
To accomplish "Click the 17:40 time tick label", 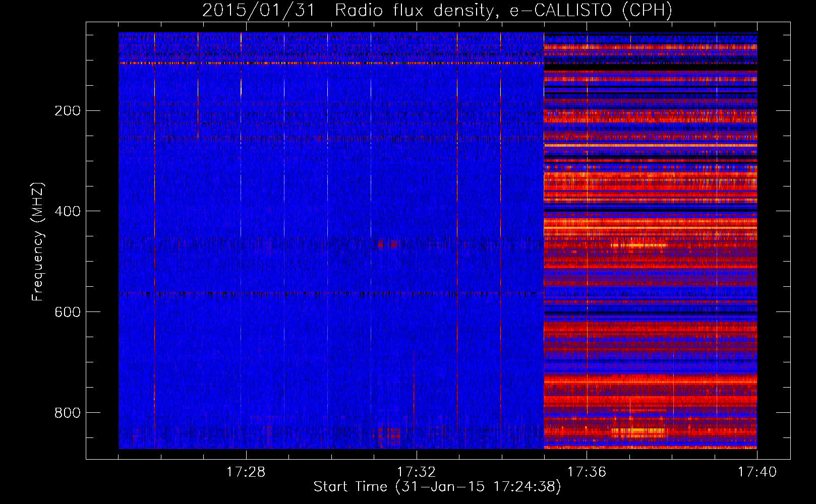I will (x=757, y=472).
